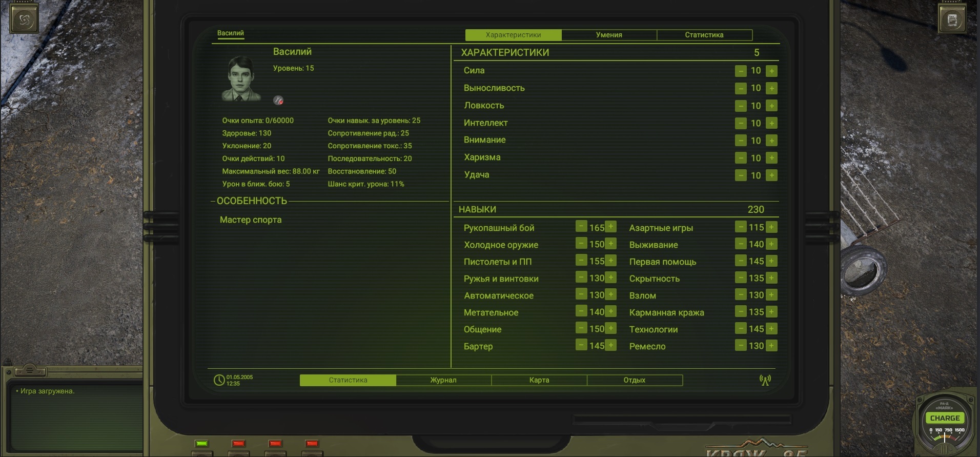Decrease Выживание skill
Viewport: 980px width, 457px height.
[x=741, y=244]
